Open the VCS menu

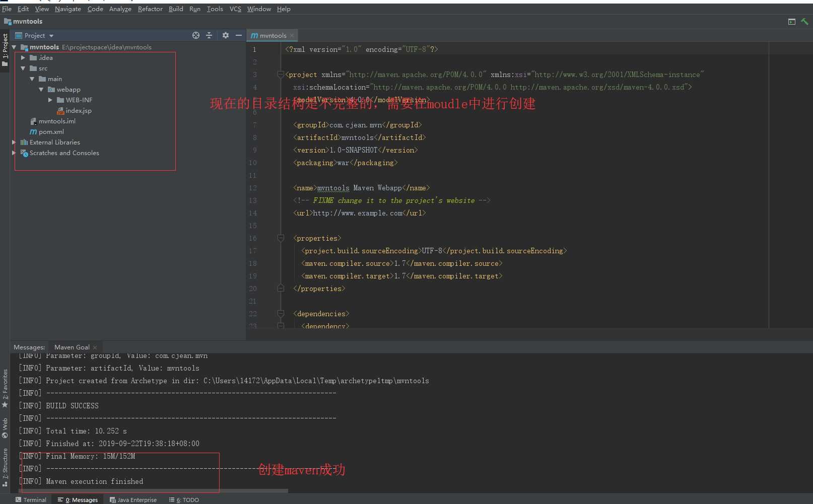(235, 9)
